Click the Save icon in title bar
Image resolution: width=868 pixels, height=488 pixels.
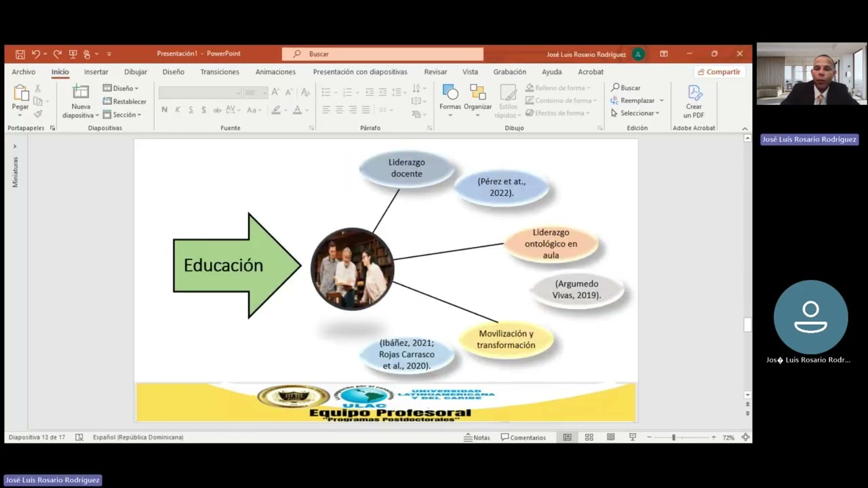pos(20,54)
